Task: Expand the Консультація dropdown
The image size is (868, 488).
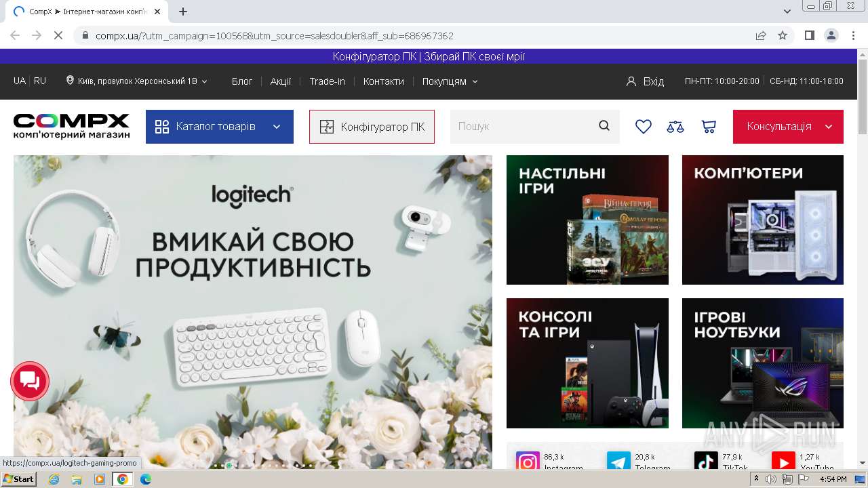Action: (829, 127)
